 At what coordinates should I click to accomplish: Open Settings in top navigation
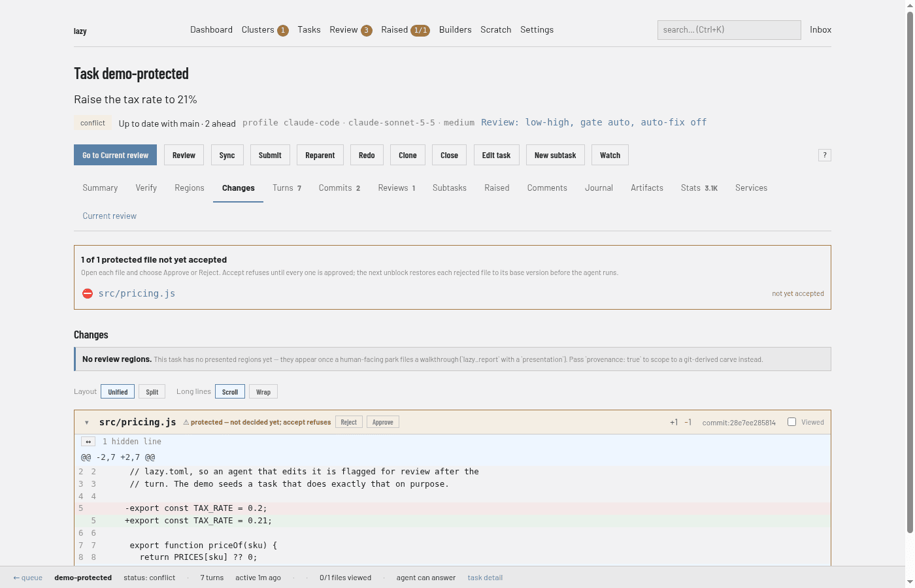point(537,30)
